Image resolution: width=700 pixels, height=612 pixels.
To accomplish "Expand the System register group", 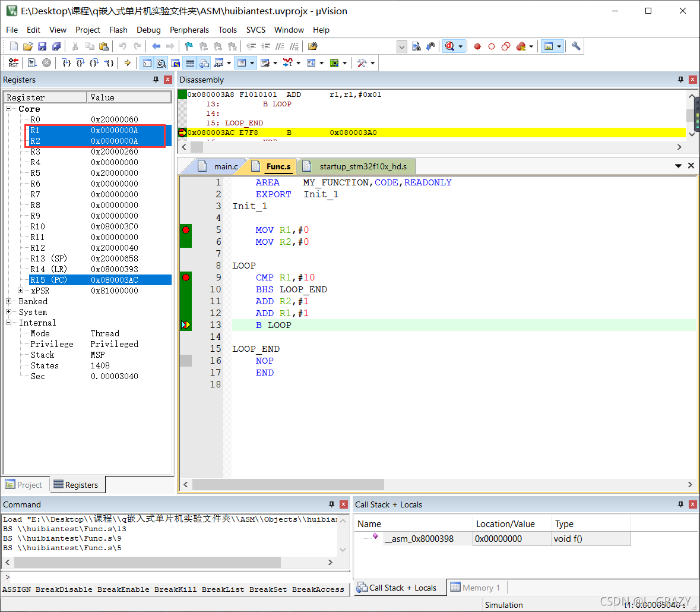I will click(8, 312).
